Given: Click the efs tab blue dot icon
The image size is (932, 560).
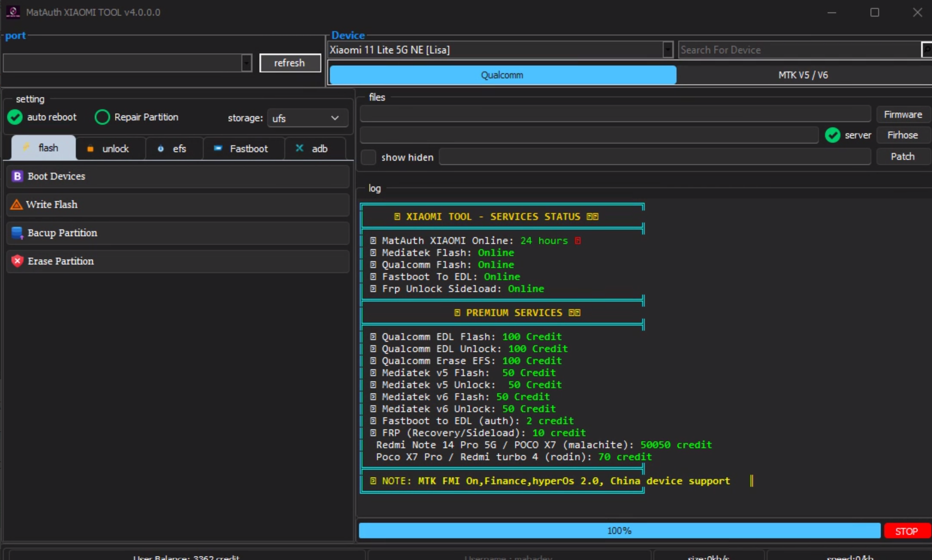Looking at the screenshot, I should [161, 149].
